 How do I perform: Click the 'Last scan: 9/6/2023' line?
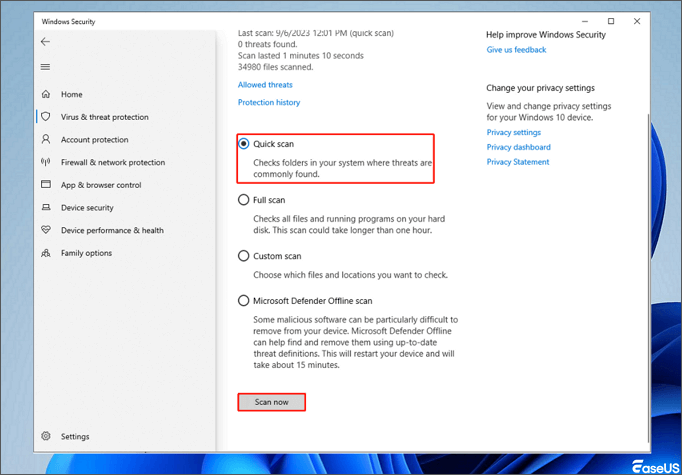316,33
